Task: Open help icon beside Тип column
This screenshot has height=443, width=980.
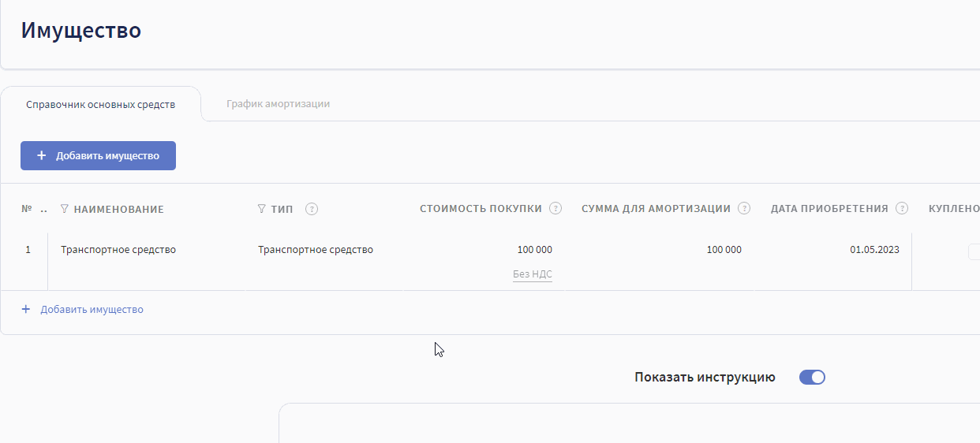Action: click(x=312, y=209)
